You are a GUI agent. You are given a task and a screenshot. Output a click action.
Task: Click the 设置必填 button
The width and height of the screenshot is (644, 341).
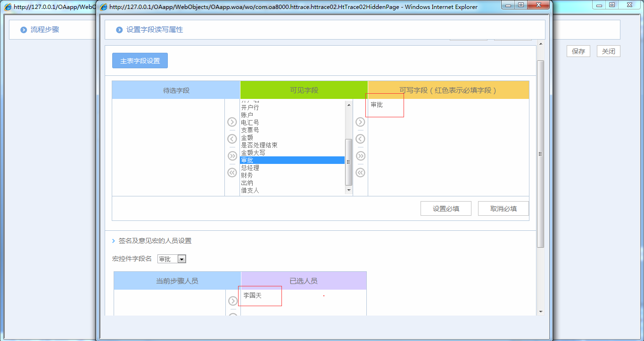tap(446, 209)
